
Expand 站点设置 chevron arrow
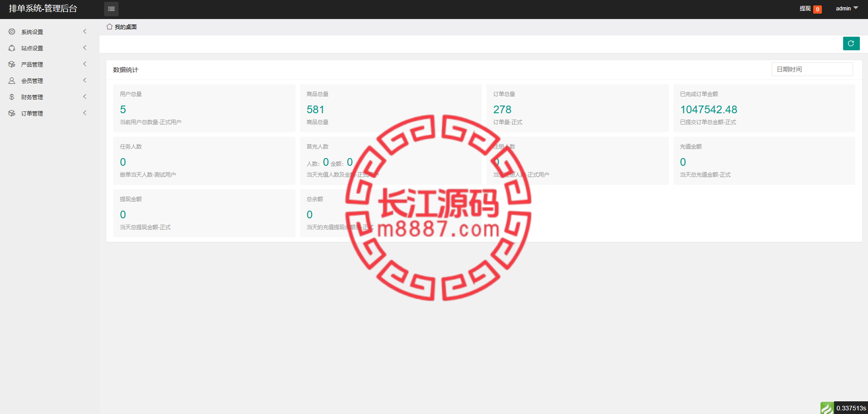[85, 48]
